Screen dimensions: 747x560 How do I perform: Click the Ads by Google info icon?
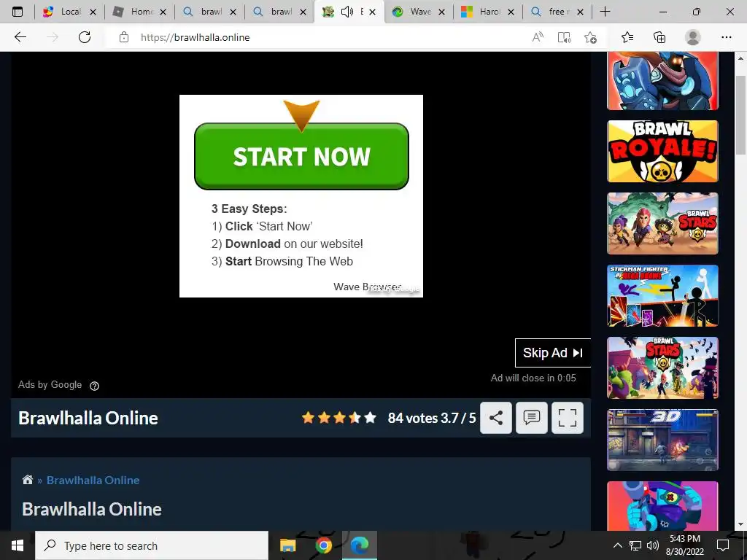pos(94,386)
